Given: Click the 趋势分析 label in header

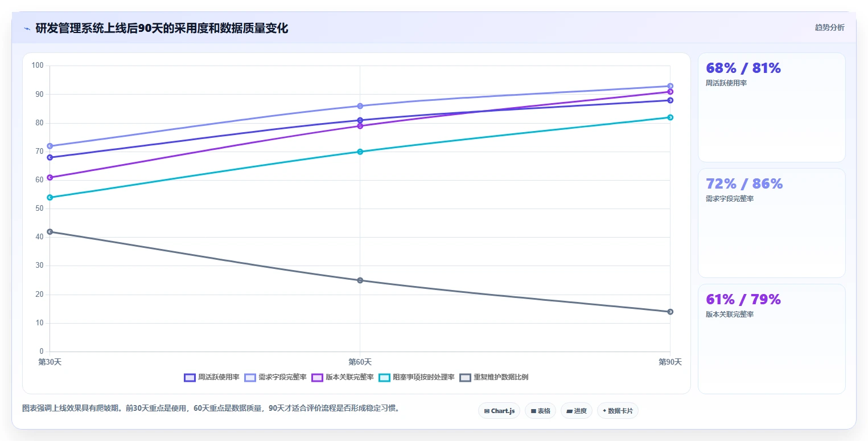Looking at the screenshot, I should pos(830,27).
